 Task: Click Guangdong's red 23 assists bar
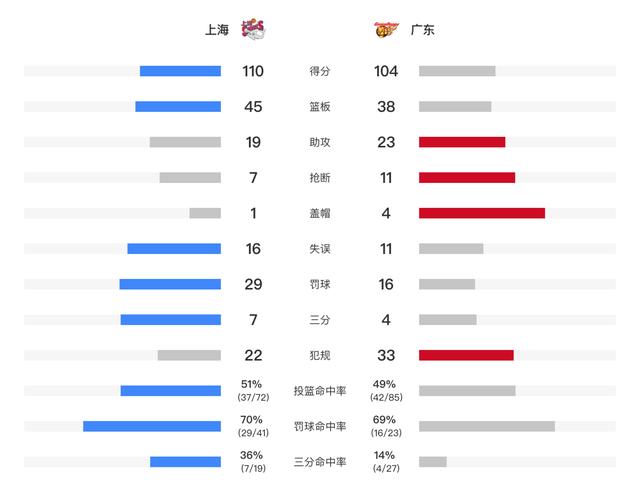pos(462,142)
